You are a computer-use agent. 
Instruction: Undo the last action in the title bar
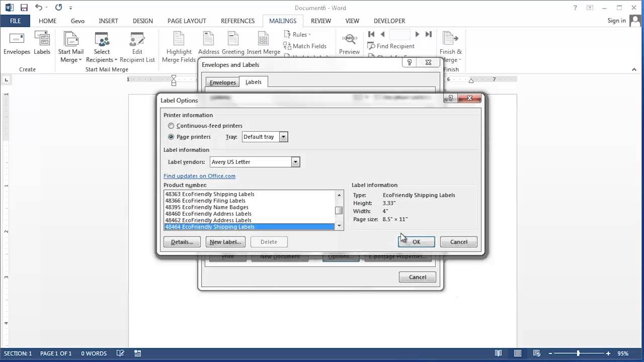(x=39, y=8)
